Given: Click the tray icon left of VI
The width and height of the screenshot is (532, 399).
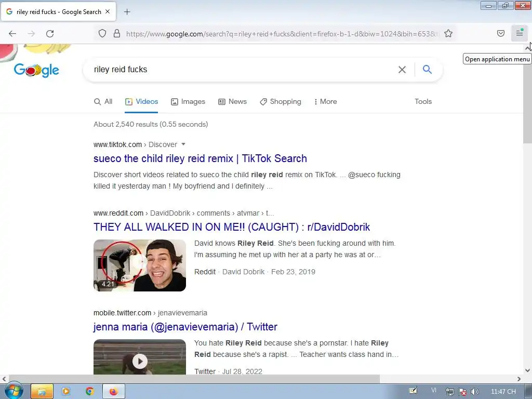Looking at the screenshot, I should (x=413, y=391).
